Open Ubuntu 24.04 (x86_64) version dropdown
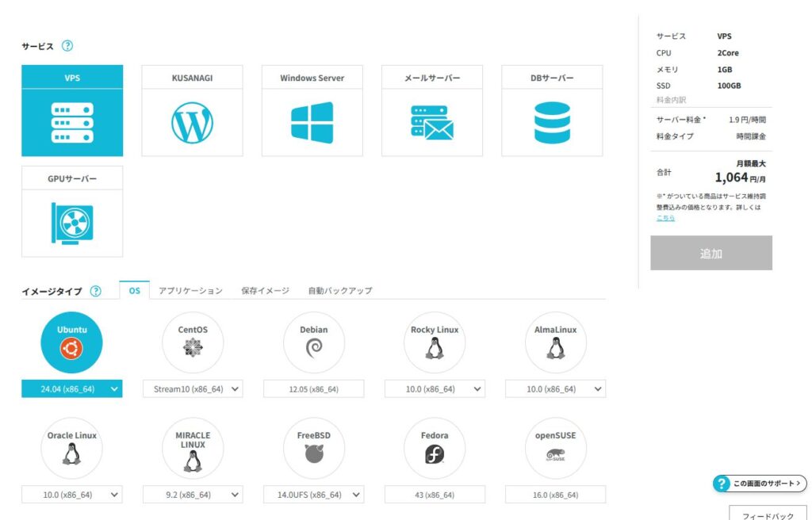This screenshot has width=812, height=520. click(72, 389)
